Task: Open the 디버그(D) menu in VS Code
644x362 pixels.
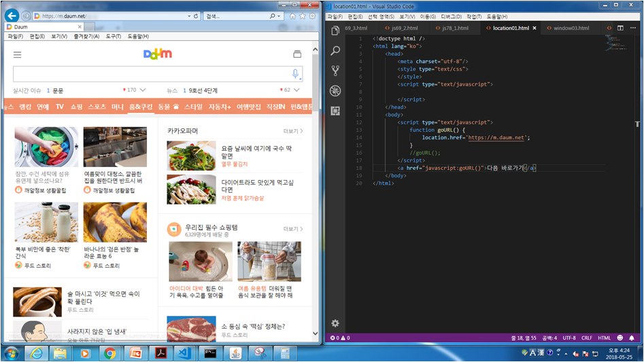Action: coord(451,16)
